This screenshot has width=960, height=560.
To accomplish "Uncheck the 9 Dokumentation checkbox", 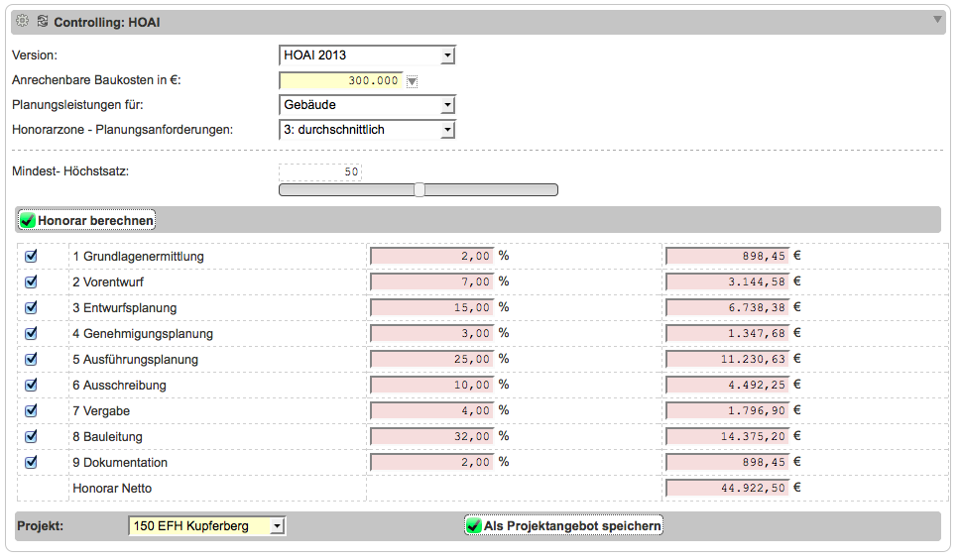I will (x=31, y=462).
